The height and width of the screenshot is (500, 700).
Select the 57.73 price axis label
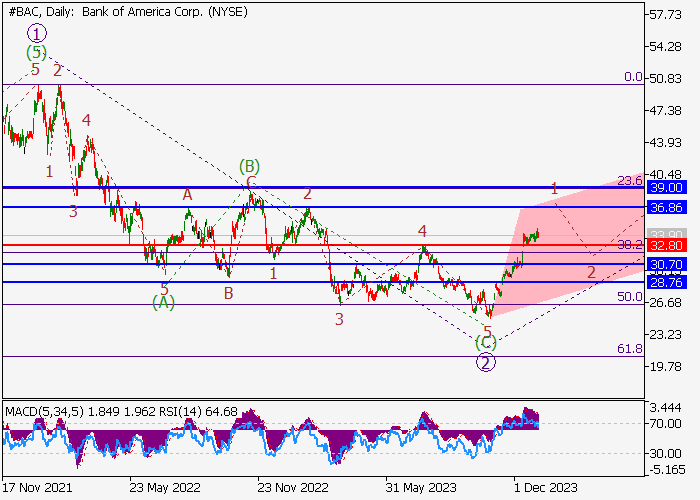[667, 15]
